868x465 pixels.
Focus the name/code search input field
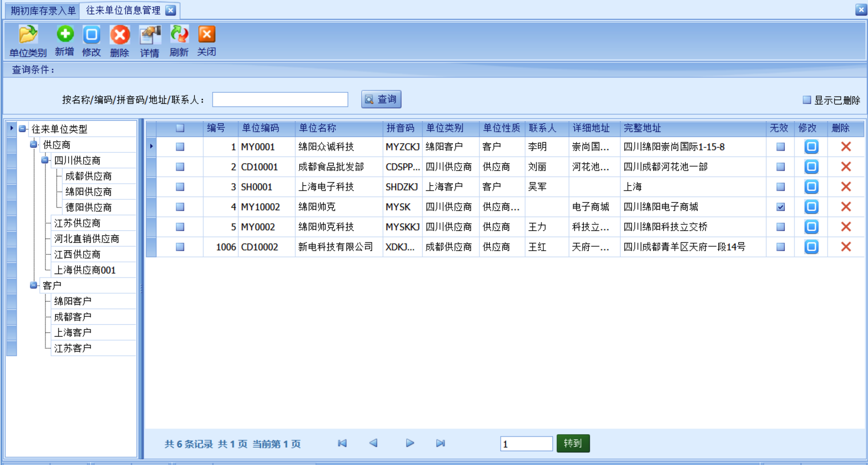pos(280,100)
